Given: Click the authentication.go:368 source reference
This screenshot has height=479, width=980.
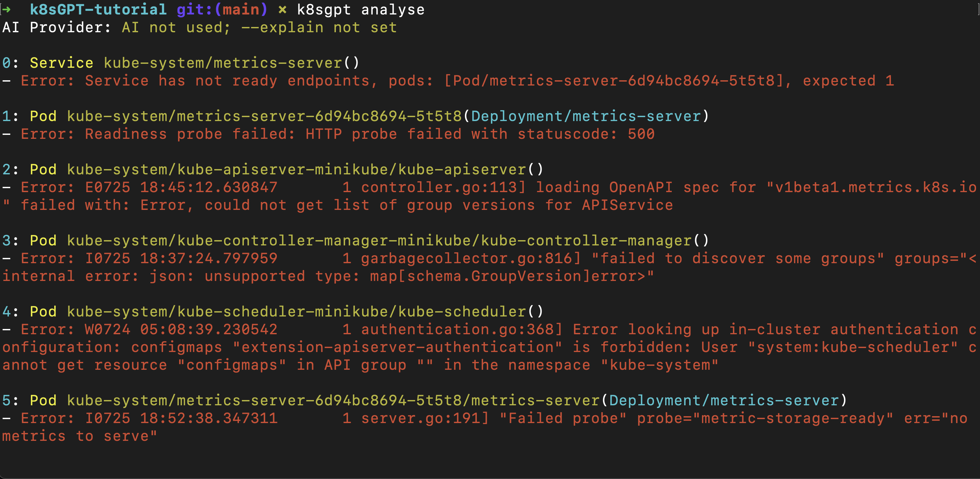Looking at the screenshot, I should tap(457, 329).
